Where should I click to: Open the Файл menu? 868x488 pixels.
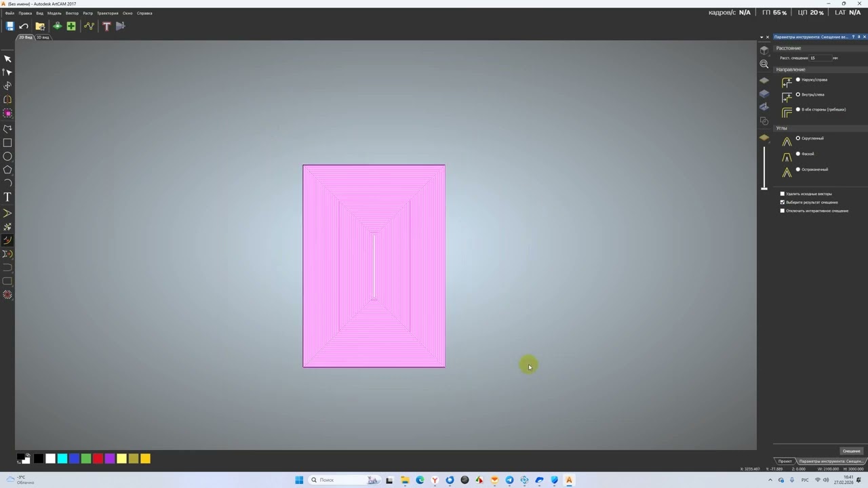point(9,13)
